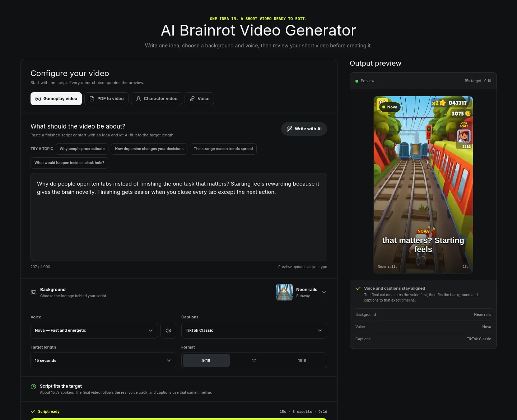Select the Gameplay video tab
517x420 pixels.
click(56, 99)
